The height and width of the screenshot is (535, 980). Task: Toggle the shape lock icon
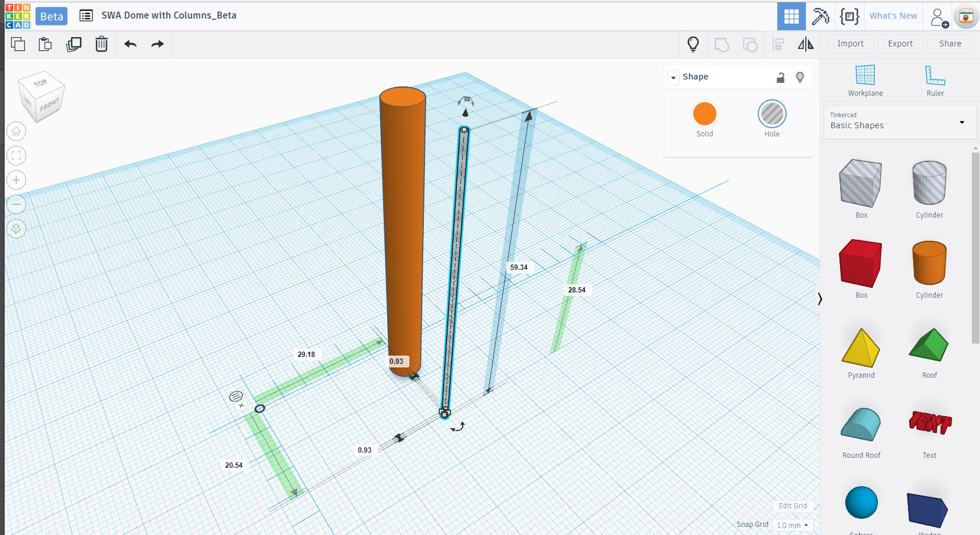pyautogui.click(x=781, y=77)
